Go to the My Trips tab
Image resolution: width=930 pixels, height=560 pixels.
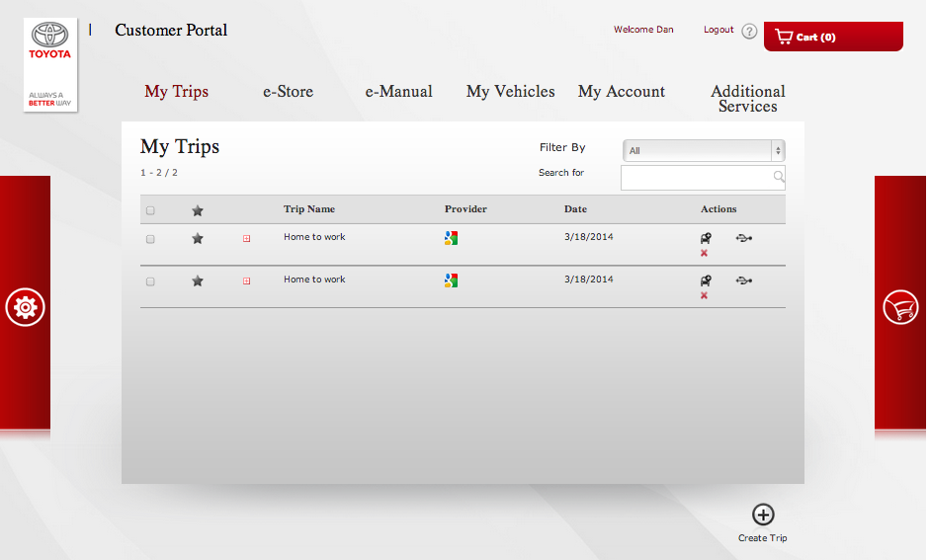177,91
